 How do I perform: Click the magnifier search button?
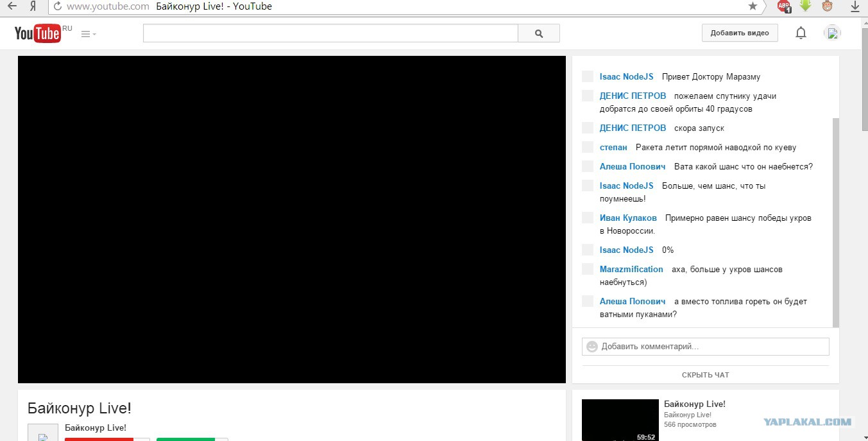click(x=539, y=33)
